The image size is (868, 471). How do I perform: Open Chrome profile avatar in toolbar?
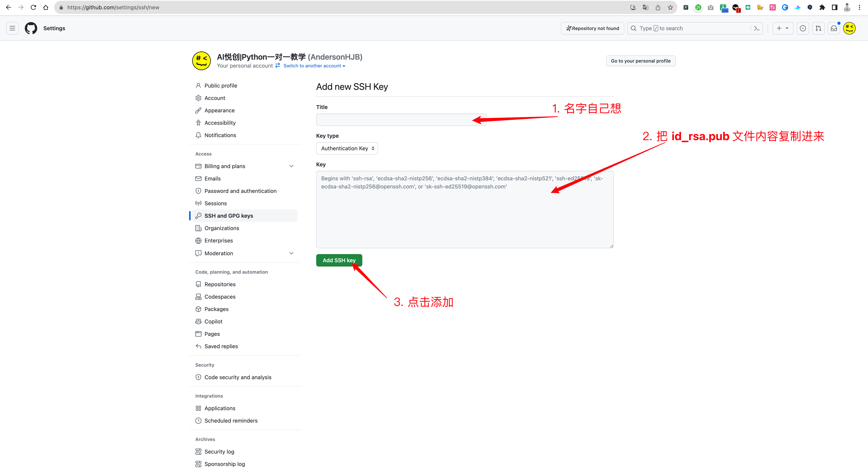(847, 7)
